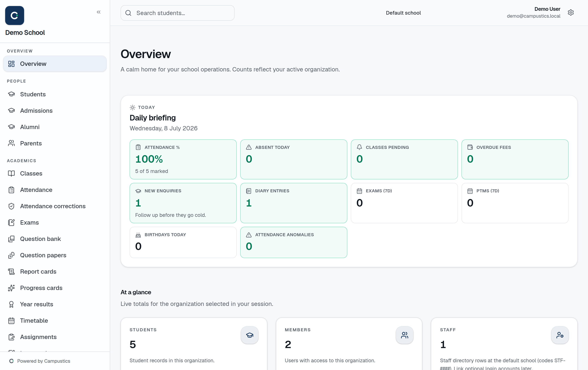Image resolution: width=588 pixels, height=370 pixels.
Task: Open the New Enquiries card
Action: pyautogui.click(x=183, y=203)
